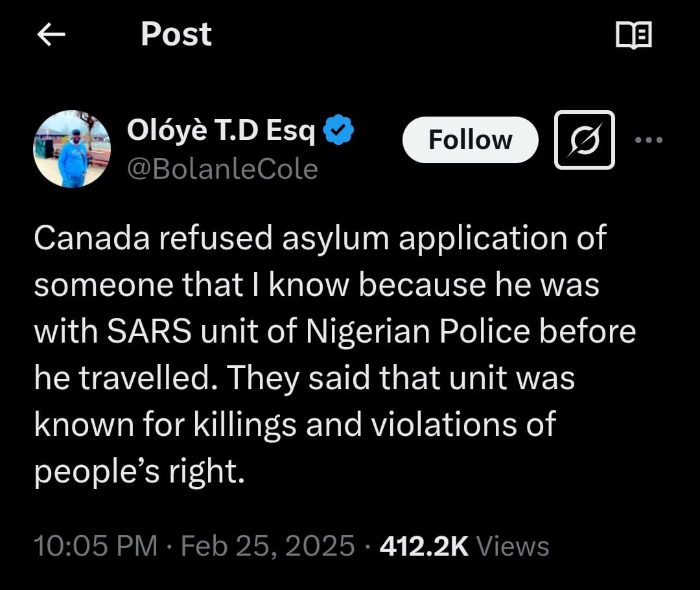Open the Olóyè T.D Esq display name

click(x=220, y=131)
